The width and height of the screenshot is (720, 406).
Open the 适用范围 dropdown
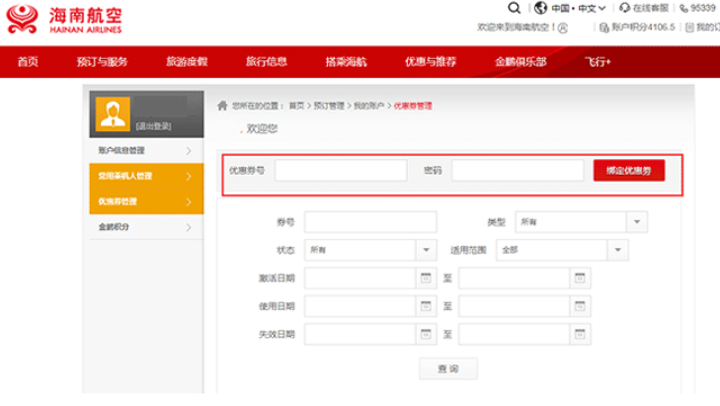click(617, 250)
